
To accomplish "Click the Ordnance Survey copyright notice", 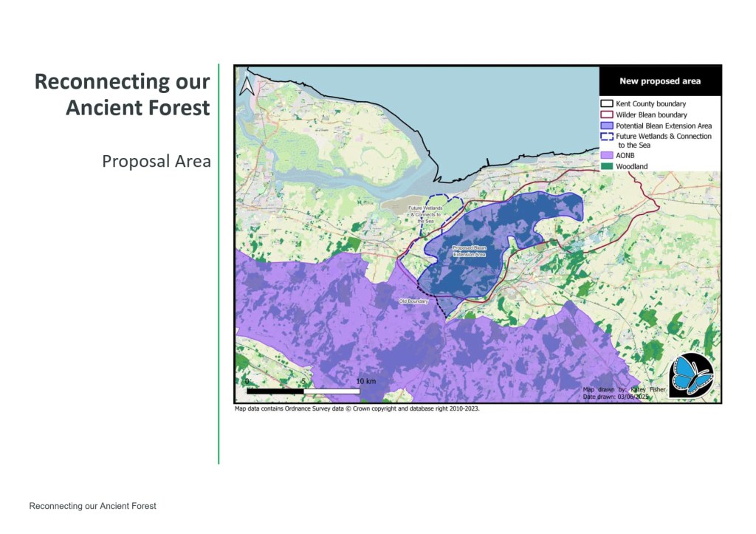I will (x=357, y=408).
